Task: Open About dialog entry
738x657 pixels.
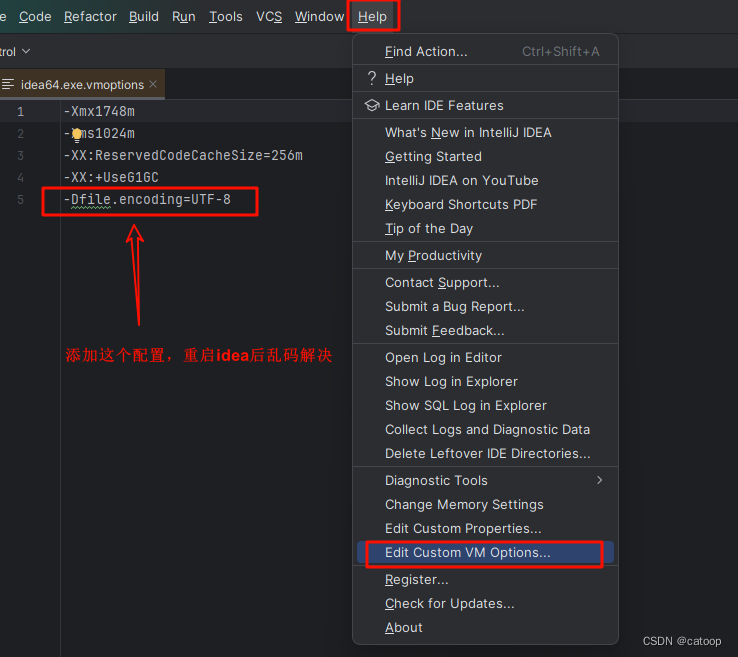Action: (485, 628)
